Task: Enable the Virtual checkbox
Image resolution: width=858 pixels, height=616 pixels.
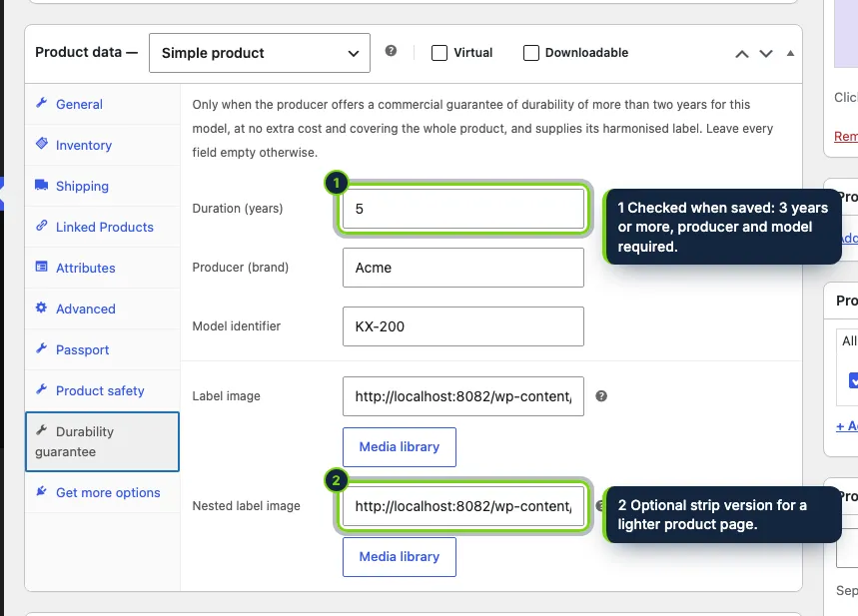Action: pos(439,53)
